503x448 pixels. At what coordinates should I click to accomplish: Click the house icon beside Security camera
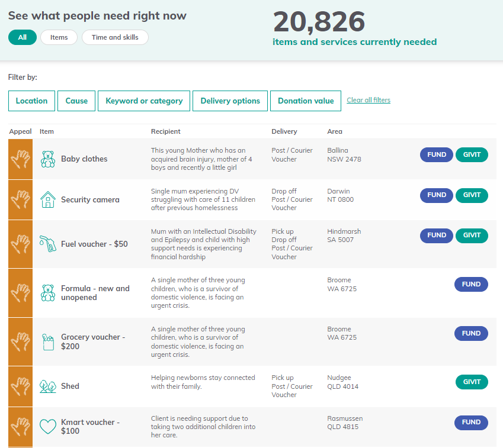pyautogui.click(x=48, y=199)
